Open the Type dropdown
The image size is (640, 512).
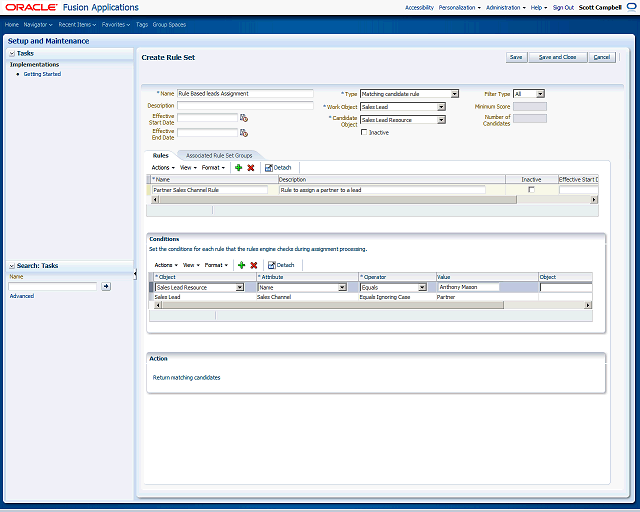[x=454, y=94]
